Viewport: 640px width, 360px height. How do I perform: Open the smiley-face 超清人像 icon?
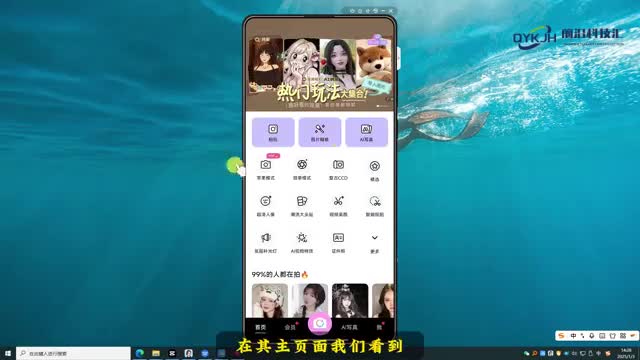coord(266,201)
